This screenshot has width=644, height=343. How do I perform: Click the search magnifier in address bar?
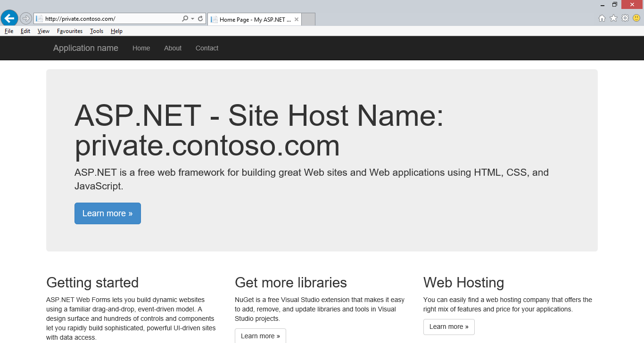pos(185,19)
